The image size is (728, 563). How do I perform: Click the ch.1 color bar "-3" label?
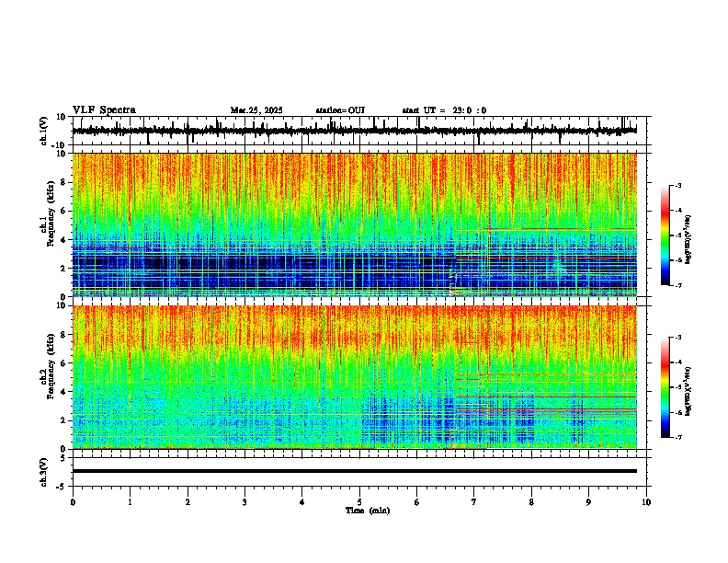click(x=677, y=186)
